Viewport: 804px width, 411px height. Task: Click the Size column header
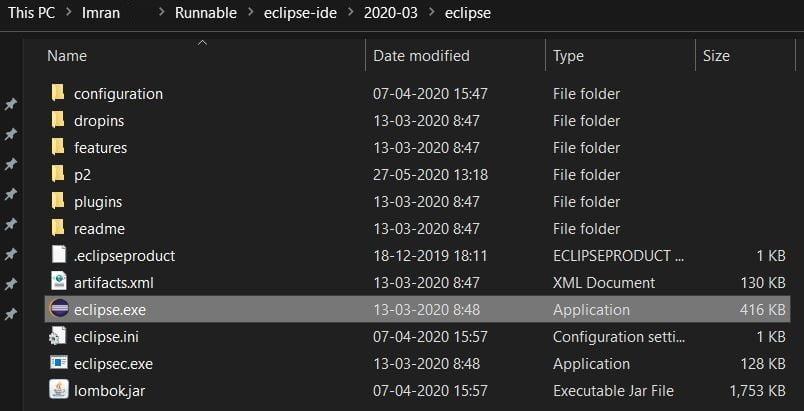[716, 56]
